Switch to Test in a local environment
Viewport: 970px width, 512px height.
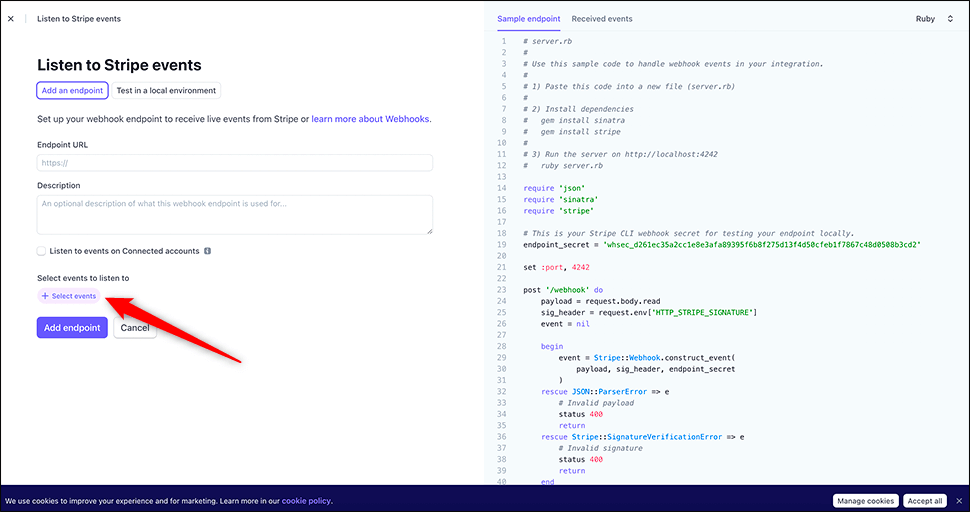pyautogui.click(x=166, y=90)
